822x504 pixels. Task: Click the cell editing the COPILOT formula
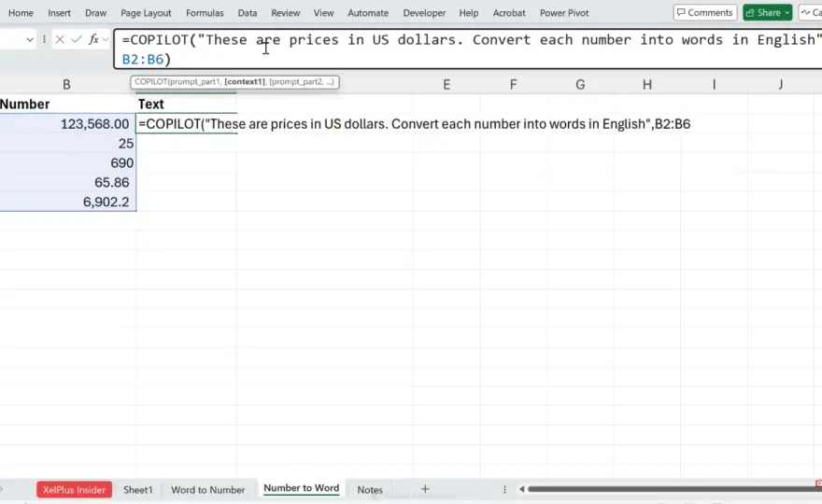pyautogui.click(x=186, y=123)
